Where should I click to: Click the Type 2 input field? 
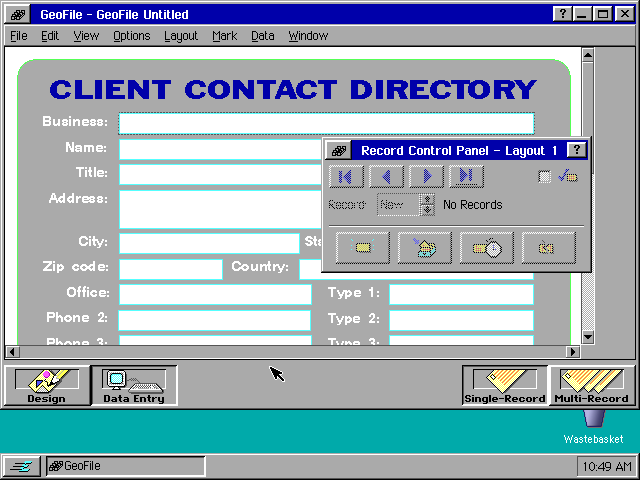tap(461, 320)
